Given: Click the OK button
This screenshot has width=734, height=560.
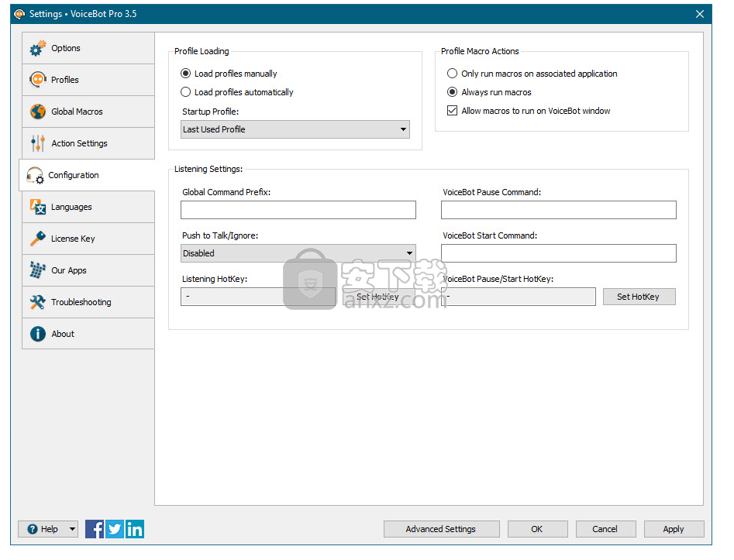Looking at the screenshot, I should 537,529.
